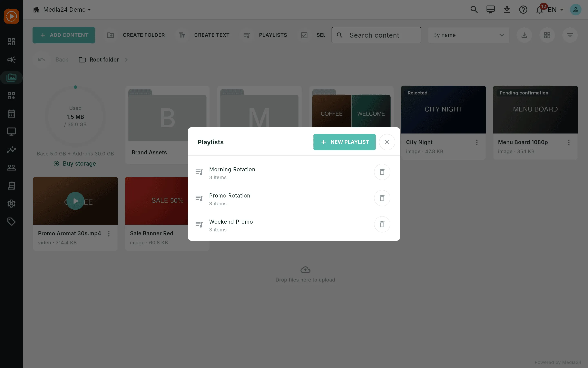Open the screens monitor sidebar icon
Viewport: 588px width, 368px height.
11,132
